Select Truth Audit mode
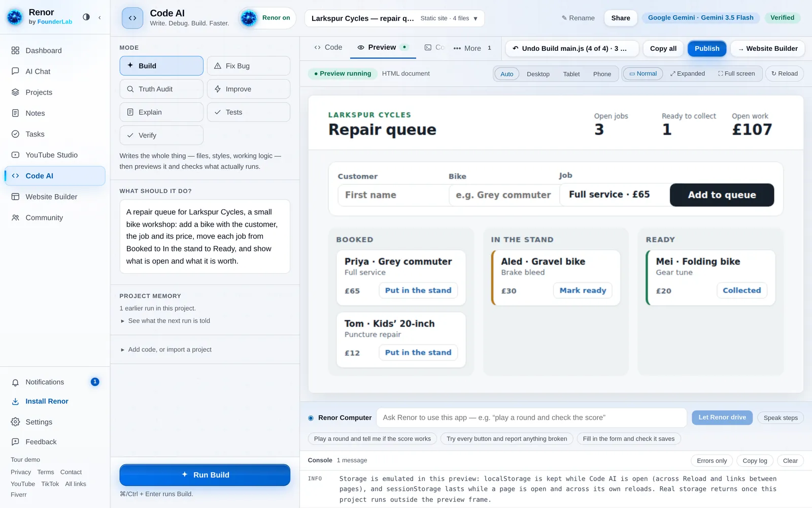Screen dimensions: 812x508 click(x=161, y=89)
